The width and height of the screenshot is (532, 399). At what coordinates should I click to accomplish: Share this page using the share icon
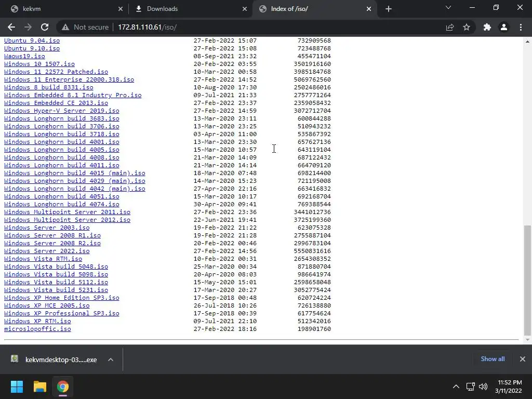[450, 27]
